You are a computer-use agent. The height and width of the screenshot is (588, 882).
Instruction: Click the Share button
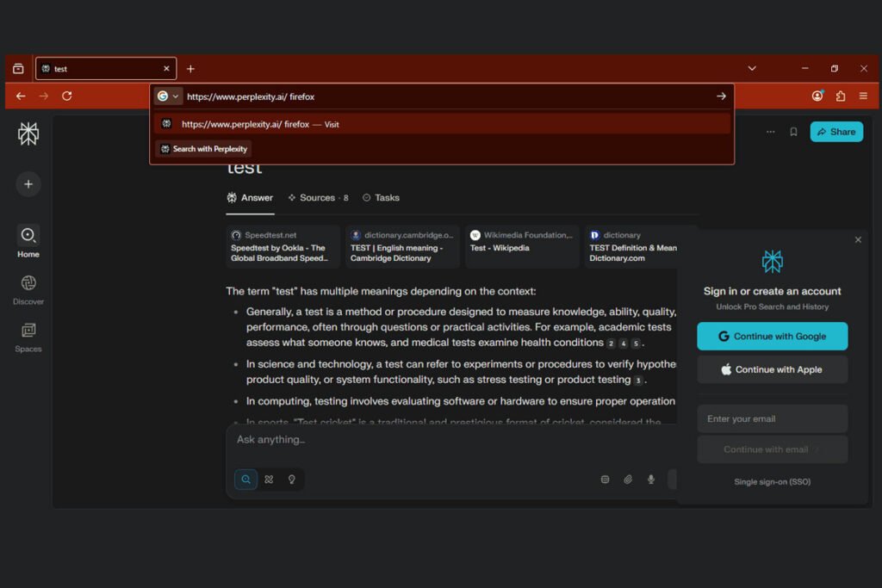(836, 132)
